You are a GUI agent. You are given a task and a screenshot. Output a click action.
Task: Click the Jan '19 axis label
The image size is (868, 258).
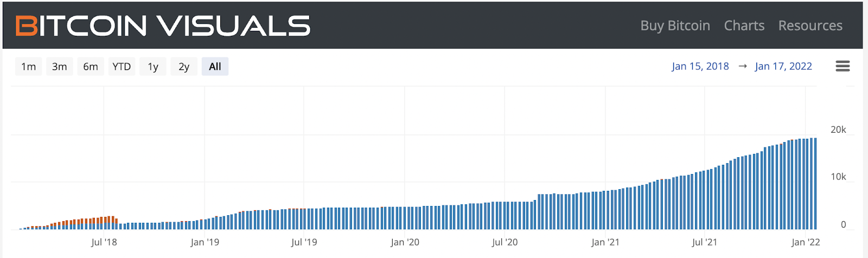point(205,242)
